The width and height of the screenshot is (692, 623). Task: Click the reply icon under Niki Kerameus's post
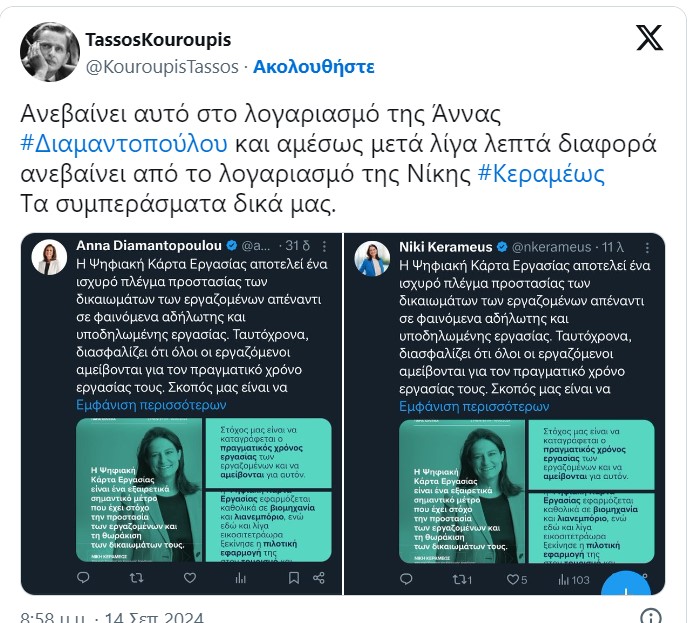(406, 579)
